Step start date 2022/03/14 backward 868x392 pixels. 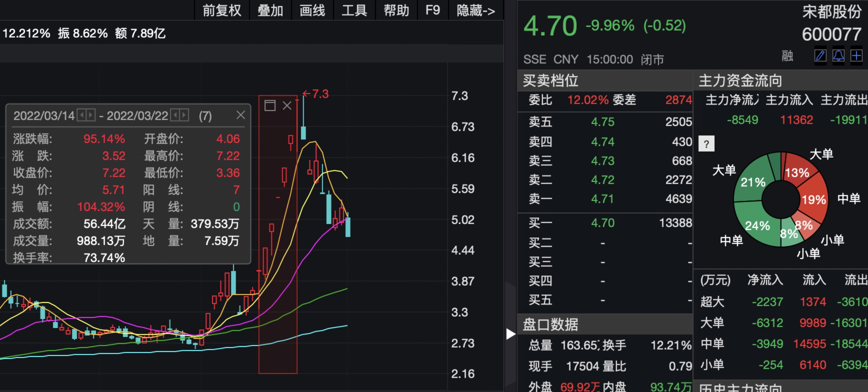pos(81,115)
